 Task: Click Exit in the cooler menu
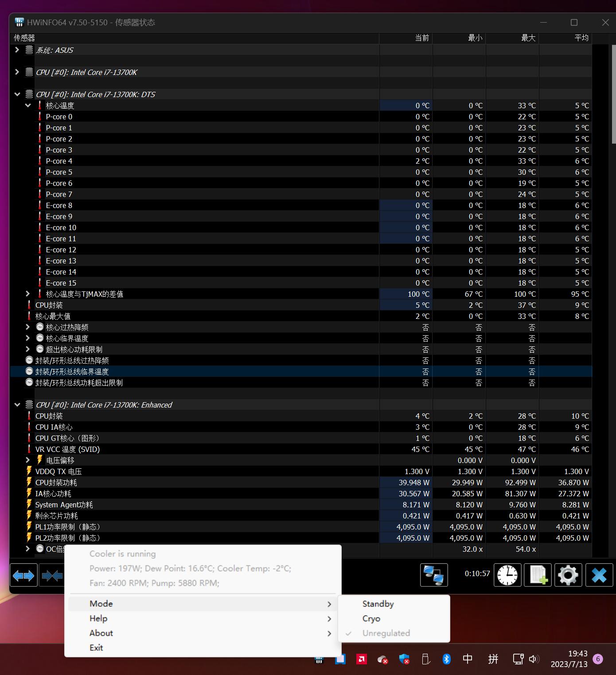point(96,648)
